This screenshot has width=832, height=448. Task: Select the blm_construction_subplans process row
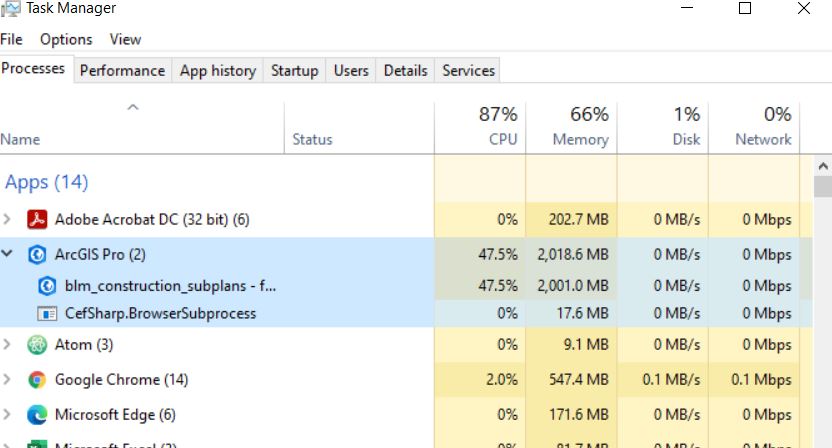pos(406,286)
